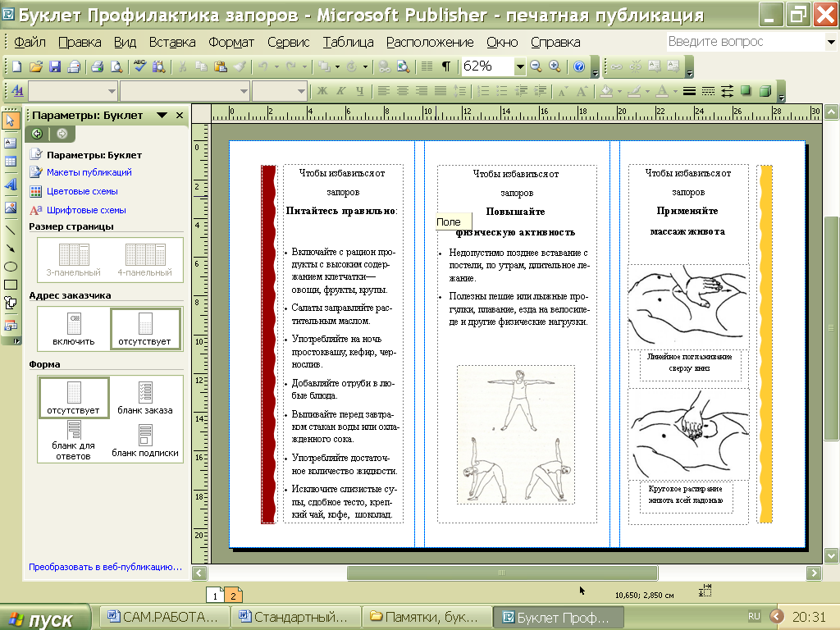840x630 pixels.
Task: Click the Line/Border Style icon
Action: click(x=689, y=91)
